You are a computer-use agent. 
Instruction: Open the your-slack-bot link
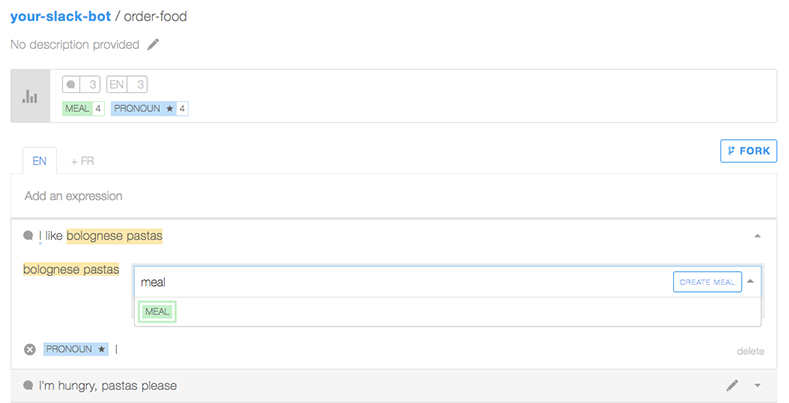tap(60, 16)
